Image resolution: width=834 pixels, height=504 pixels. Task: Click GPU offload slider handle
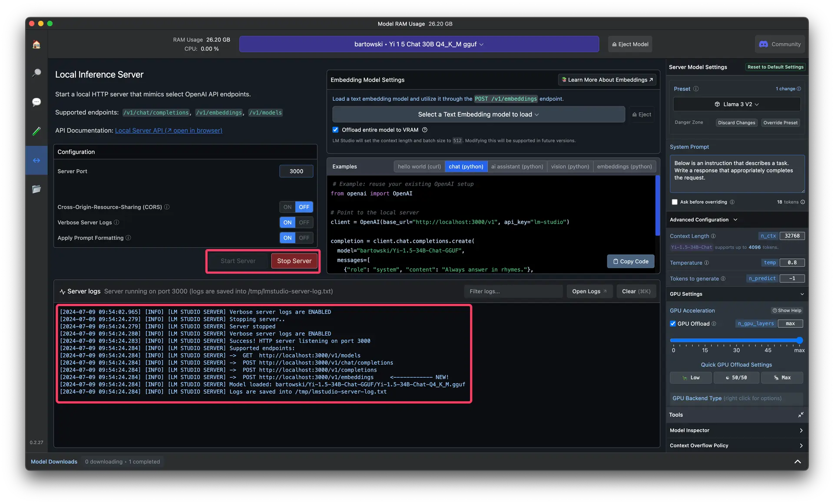coord(800,341)
